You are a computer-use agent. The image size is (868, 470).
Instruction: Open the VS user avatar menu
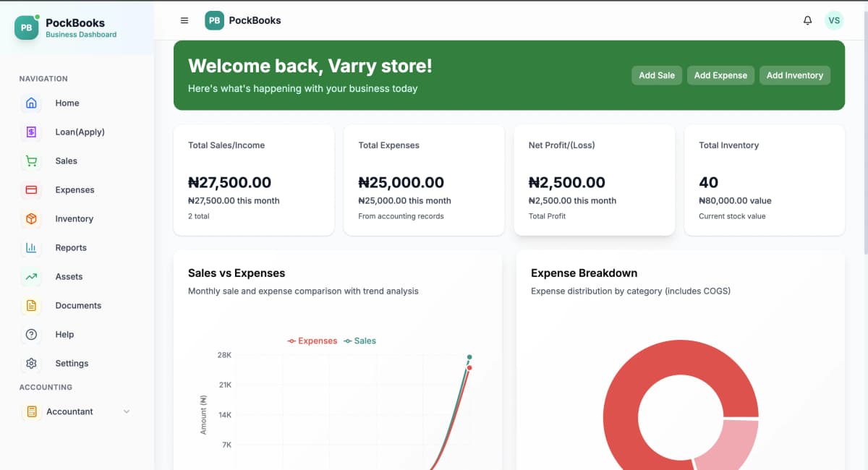(x=834, y=20)
